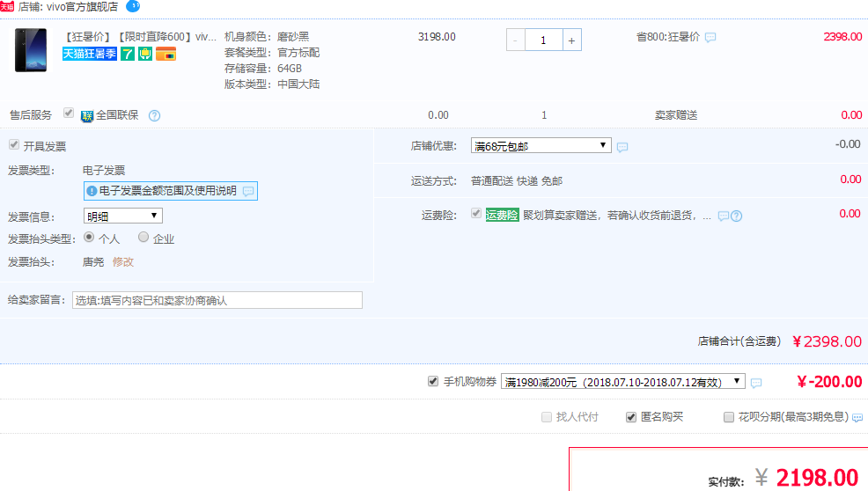Open the 发票信息 明细 dropdown

123,216
